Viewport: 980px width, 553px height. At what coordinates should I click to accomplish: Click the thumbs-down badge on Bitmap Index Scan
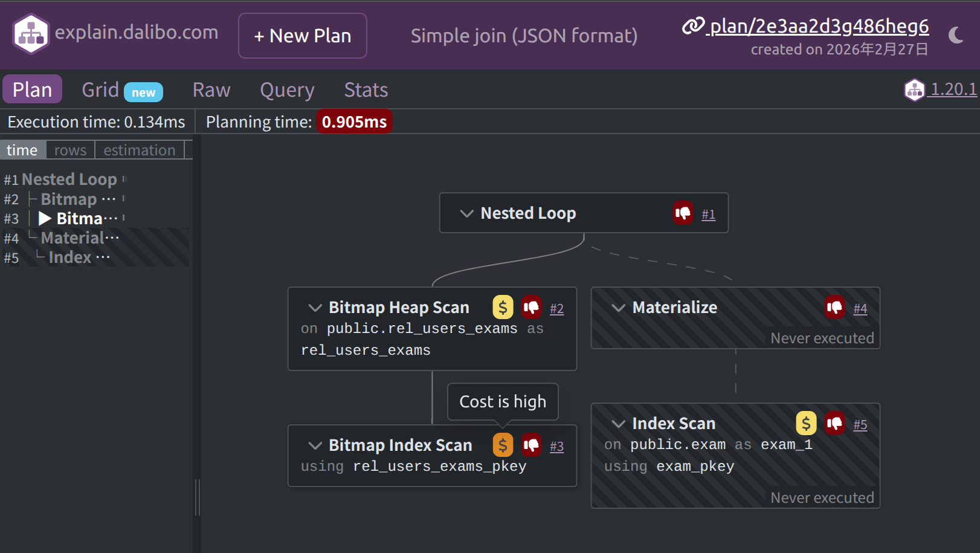(x=532, y=445)
